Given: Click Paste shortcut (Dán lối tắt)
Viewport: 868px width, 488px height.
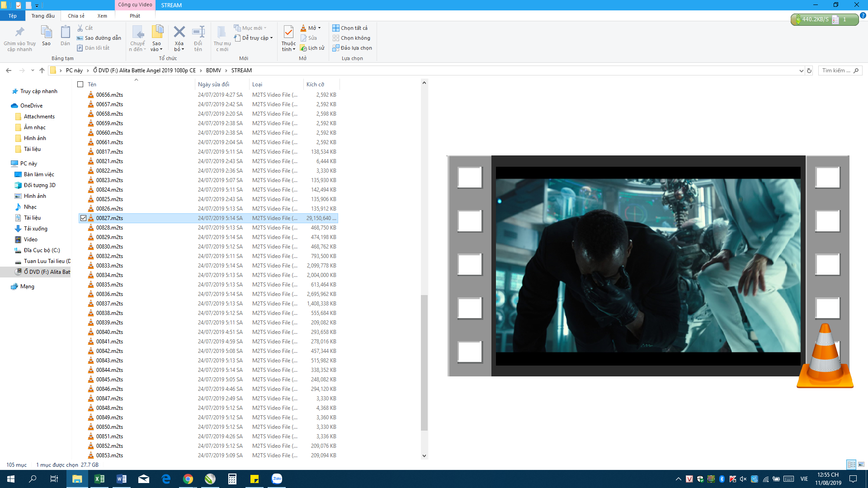Looking at the screenshot, I should (x=93, y=48).
